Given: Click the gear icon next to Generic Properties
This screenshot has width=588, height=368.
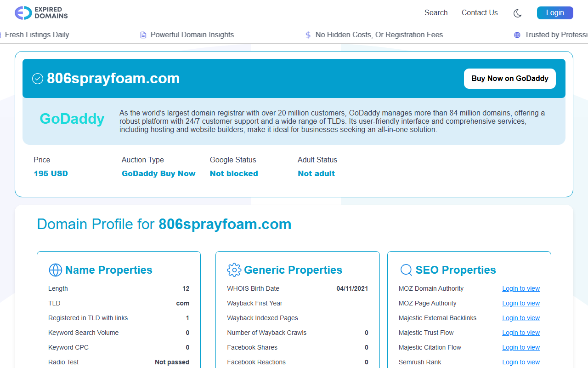Looking at the screenshot, I should click(x=234, y=270).
